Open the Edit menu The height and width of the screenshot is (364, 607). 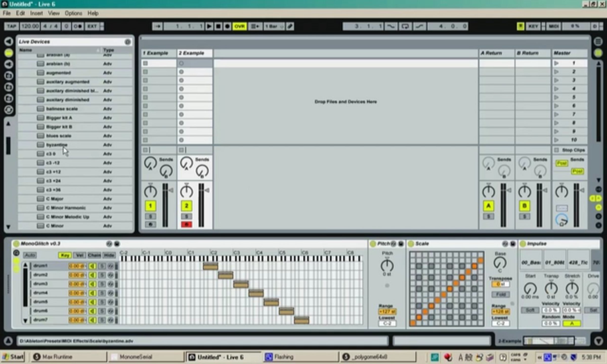20,13
